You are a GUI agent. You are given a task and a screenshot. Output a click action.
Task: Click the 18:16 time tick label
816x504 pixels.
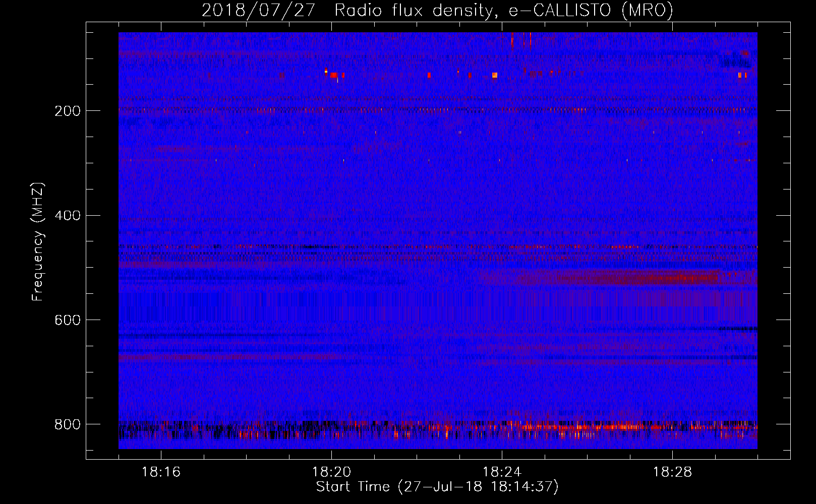[161, 472]
